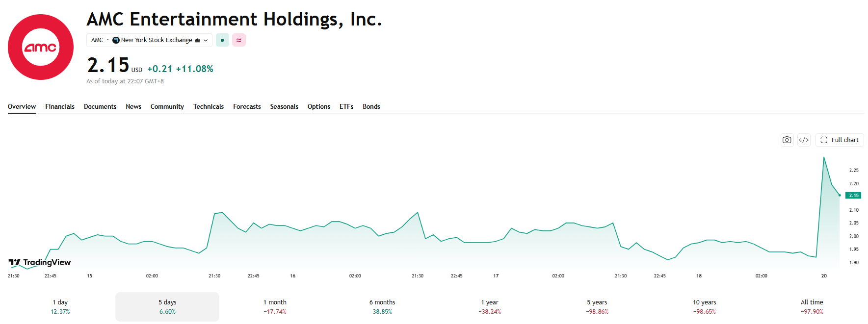Select the 1 month range

point(275,307)
